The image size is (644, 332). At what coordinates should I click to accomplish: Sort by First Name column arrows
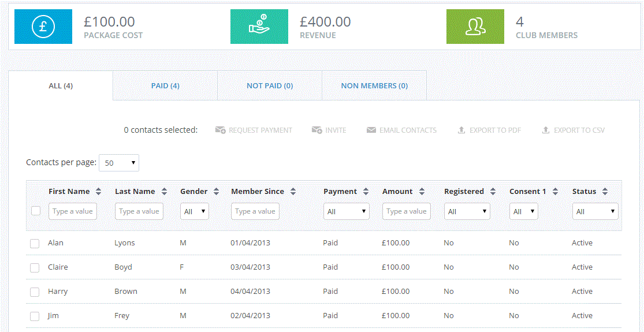(98, 192)
